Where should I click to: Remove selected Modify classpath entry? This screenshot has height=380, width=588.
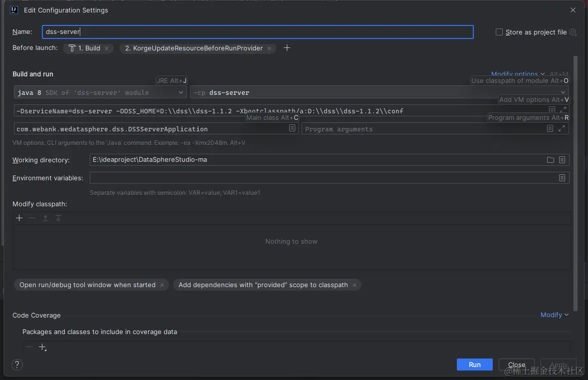point(32,218)
